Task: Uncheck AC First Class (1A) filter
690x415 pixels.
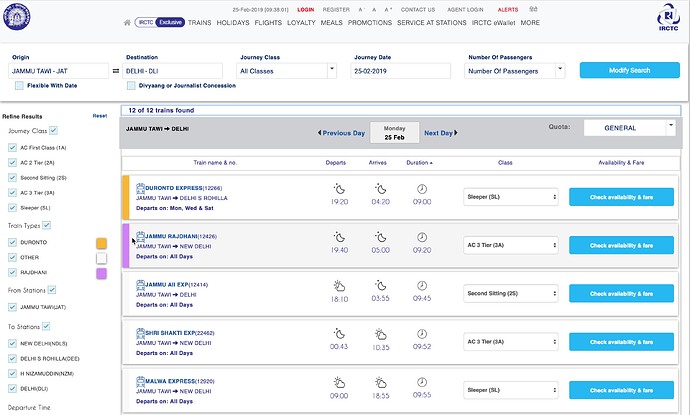Action: pos(12,147)
